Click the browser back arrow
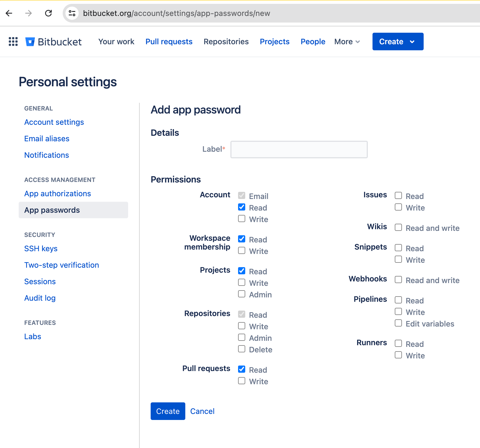This screenshot has height=448, width=480. pos(9,13)
